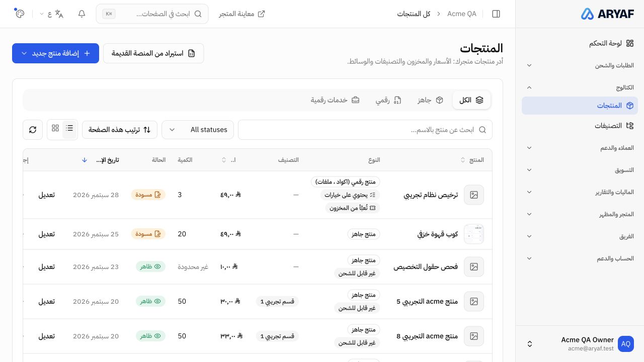Screen dimensions: 644x362
Task: Sort by the المنتج column arrows
Action: [463, 160]
